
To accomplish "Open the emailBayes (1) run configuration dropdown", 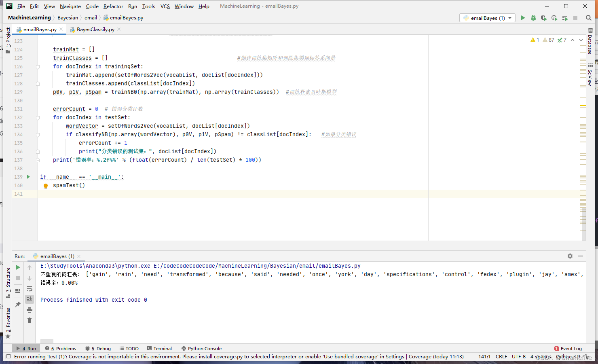I will [x=487, y=18].
